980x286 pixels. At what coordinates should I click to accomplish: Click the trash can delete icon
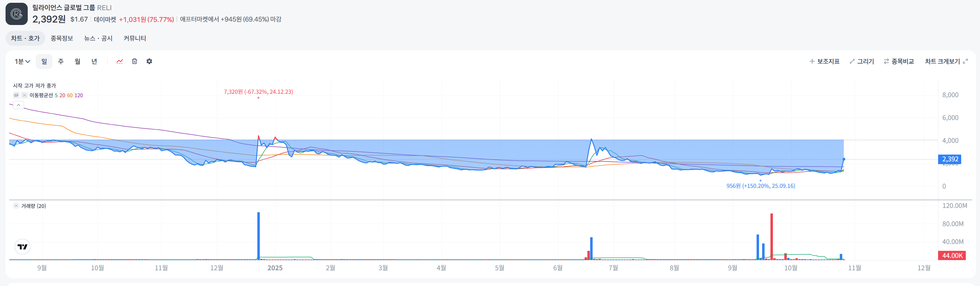pyautogui.click(x=134, y=61)
